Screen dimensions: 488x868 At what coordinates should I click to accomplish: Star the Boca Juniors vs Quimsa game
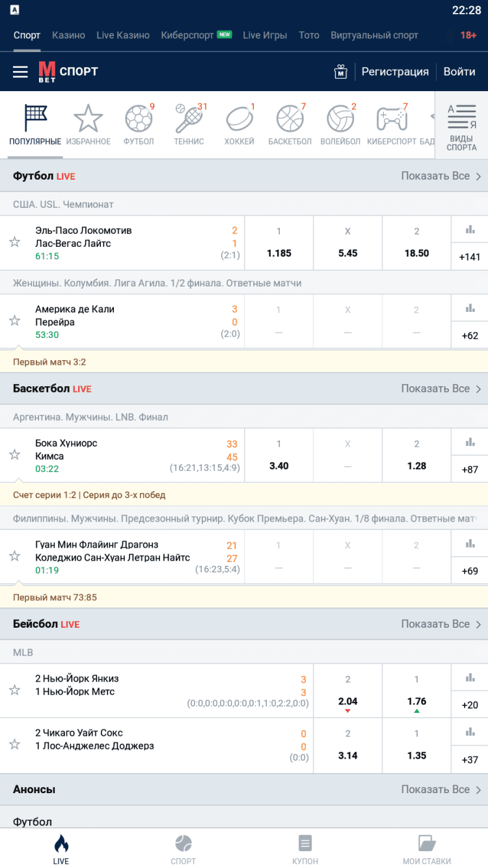tap(14, 455)
